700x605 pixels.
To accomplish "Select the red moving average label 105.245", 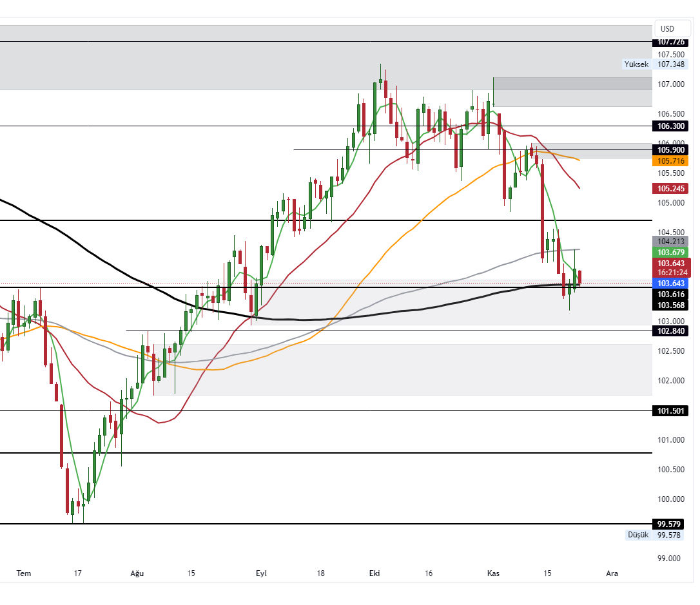I will tap(670, 188).
